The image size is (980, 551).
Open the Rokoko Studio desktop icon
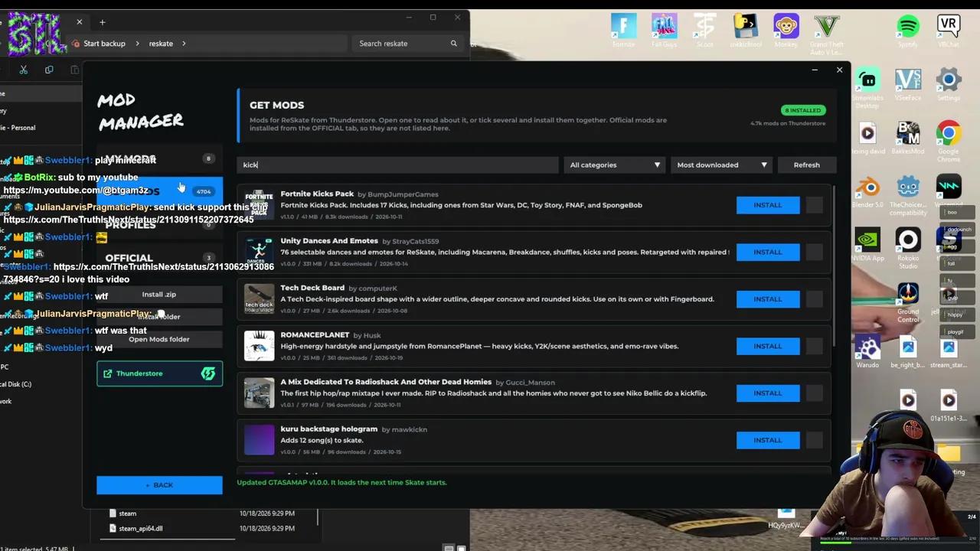(908, 249)
